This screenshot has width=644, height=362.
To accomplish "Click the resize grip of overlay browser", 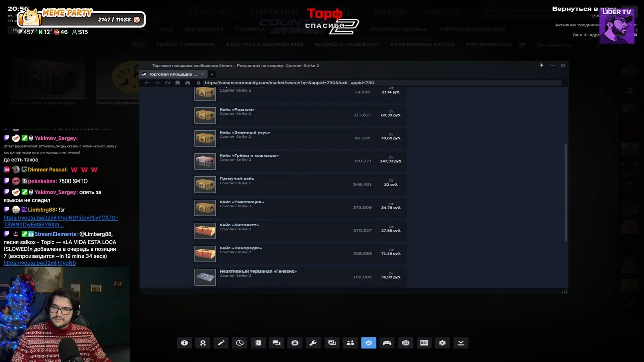I will tap(565, 291).
